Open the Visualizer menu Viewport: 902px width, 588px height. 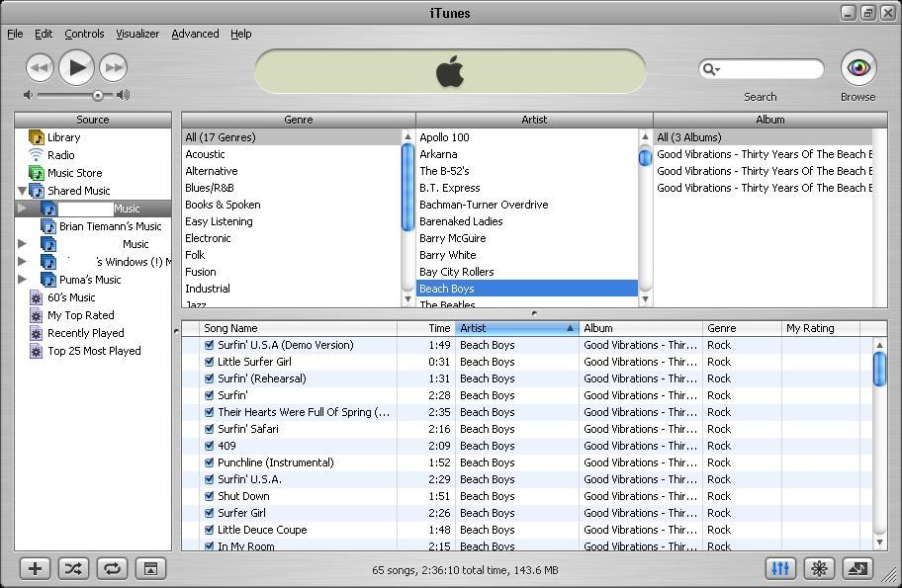[x=137, y=34]
